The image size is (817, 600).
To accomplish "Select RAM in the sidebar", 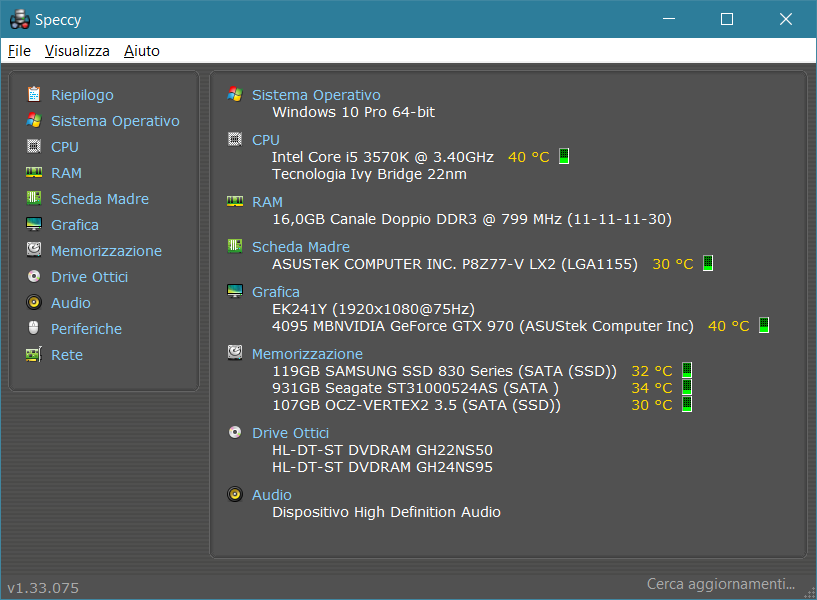I will (66, 173).
